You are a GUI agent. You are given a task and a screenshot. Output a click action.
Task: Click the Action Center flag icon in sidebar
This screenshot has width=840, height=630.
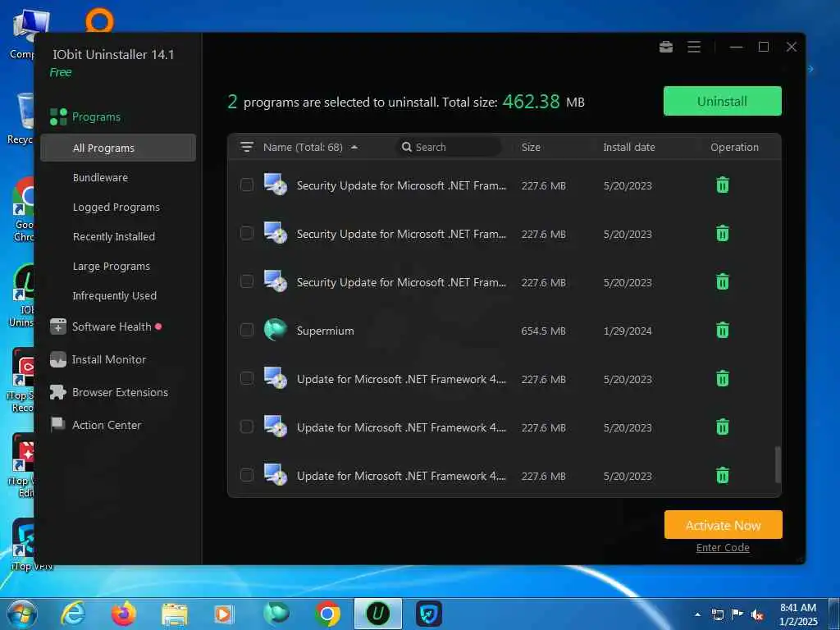click(x=57, y=425)
